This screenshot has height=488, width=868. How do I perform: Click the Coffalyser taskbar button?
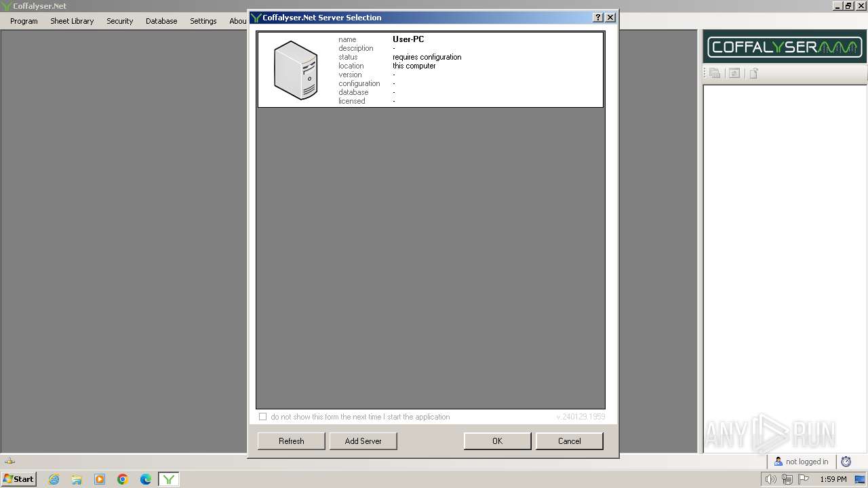[169, 479]
